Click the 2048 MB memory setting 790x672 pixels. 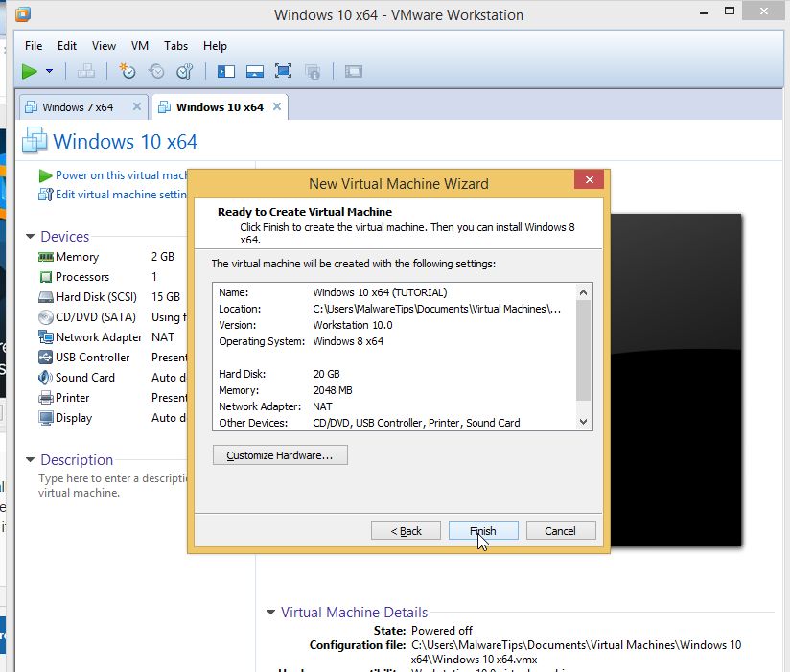[333, 390]
